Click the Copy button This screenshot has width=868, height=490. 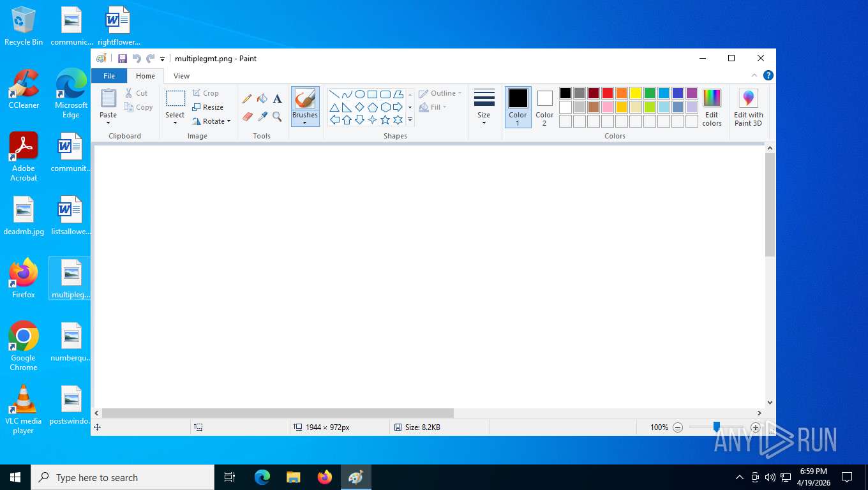point(138,107)
